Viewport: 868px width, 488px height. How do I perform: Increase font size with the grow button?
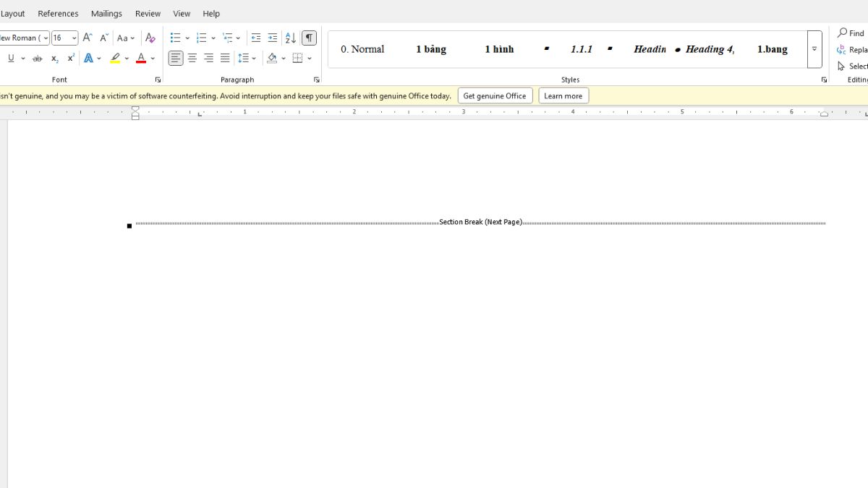[88, 38]
